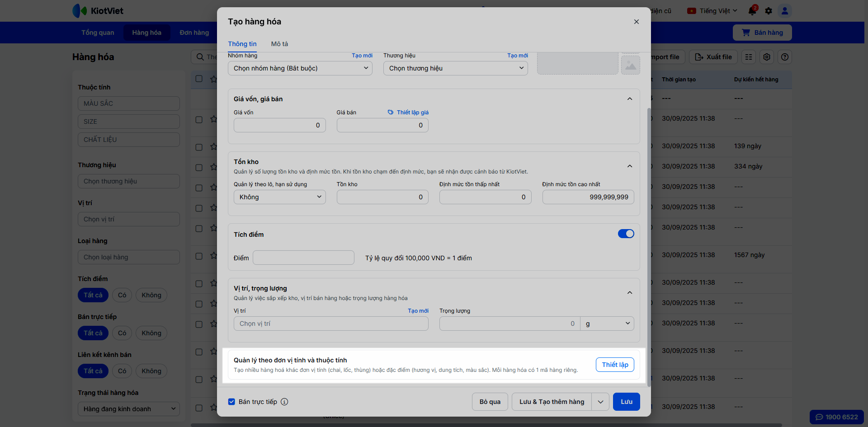Switch to the Mô tả tab
This screenshot has height=427, width=868.
click(279, 44)
